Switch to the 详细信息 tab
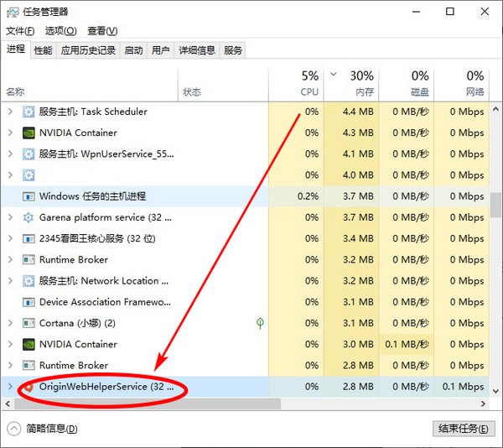 [x=197, y=50]
